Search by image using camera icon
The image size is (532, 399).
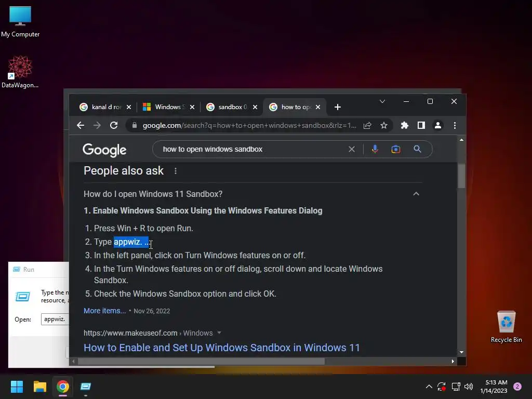coord(395,149)
